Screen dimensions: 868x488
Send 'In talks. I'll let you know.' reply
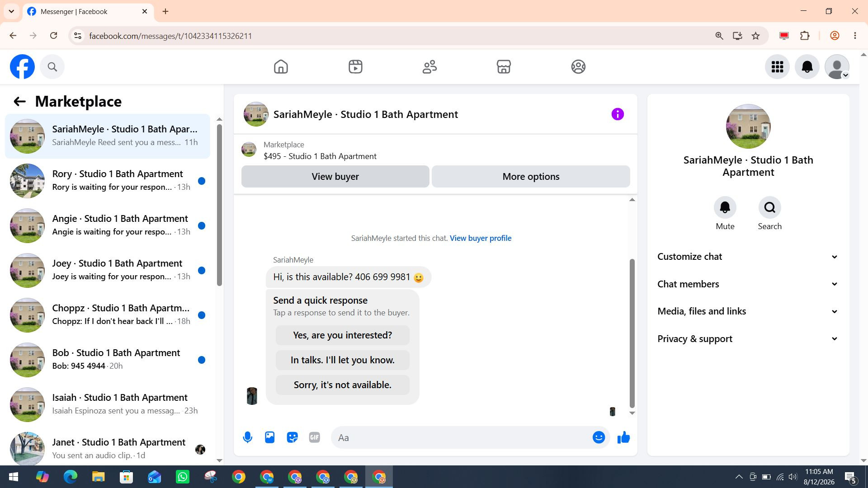click(342, 360)
